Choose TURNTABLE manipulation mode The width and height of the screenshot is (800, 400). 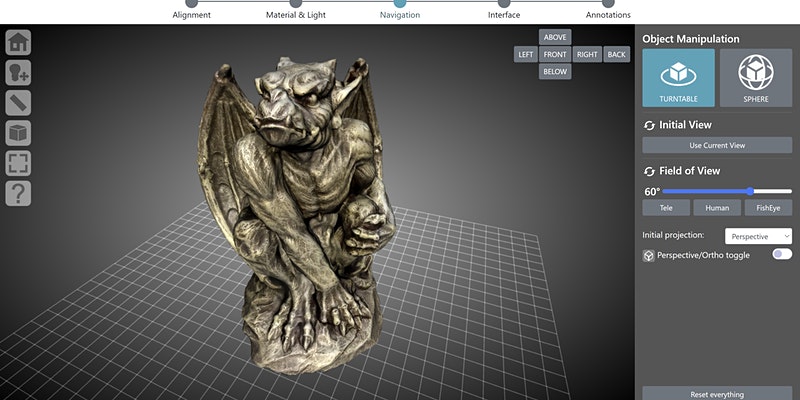[679, 78]
